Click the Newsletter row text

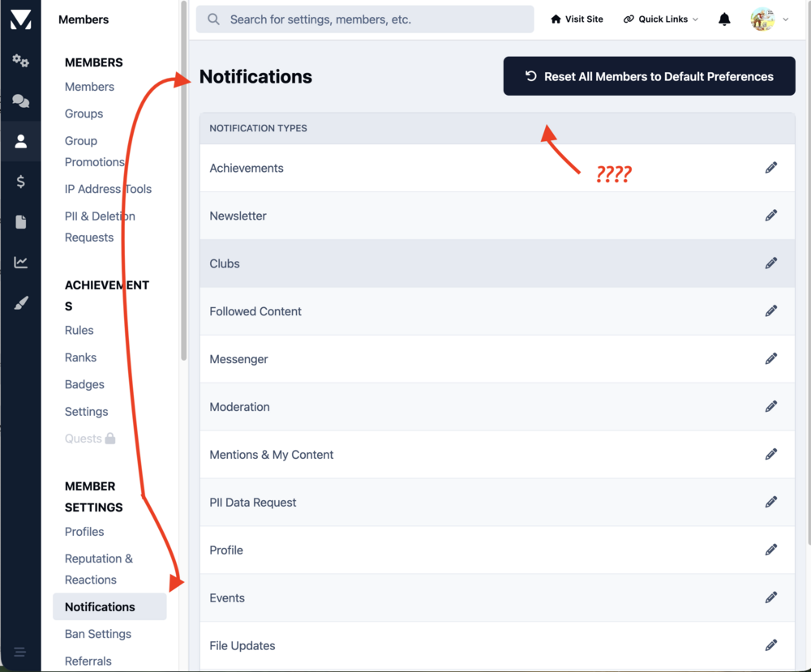(x=238, y=216)
